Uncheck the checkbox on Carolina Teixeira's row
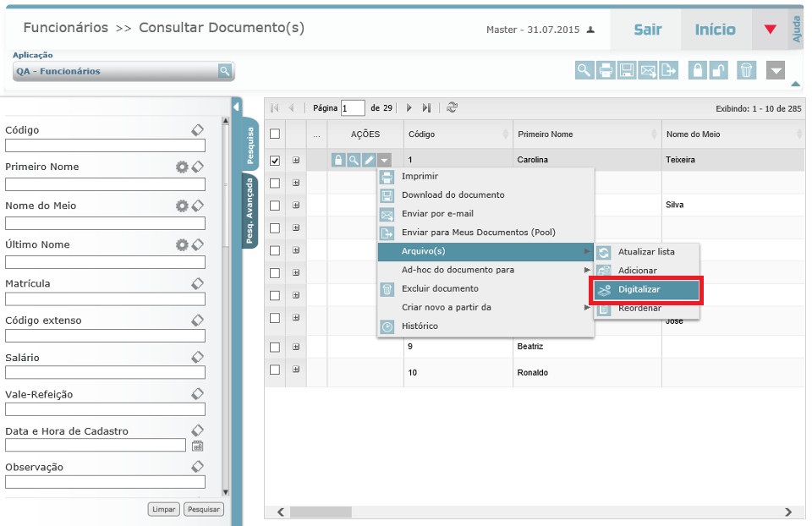The image size is (812, 526). coord(276,159)
